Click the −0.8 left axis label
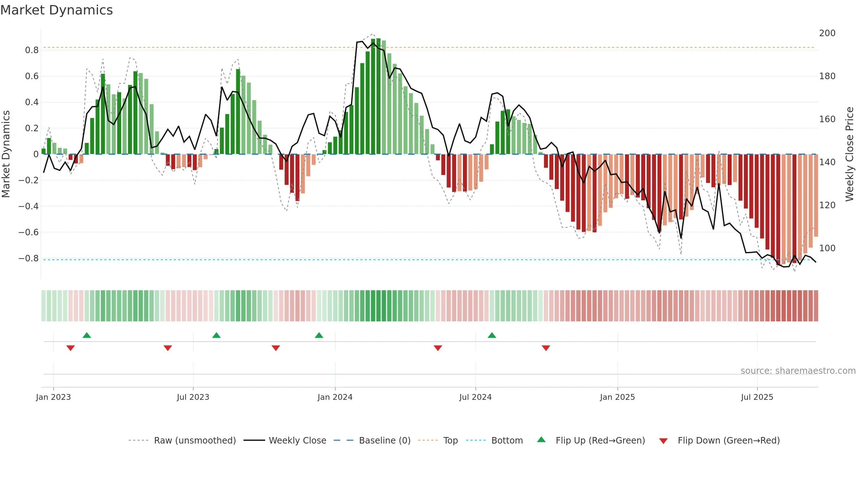This screenshot has width=868, height=488. click(x=29, y=258)
